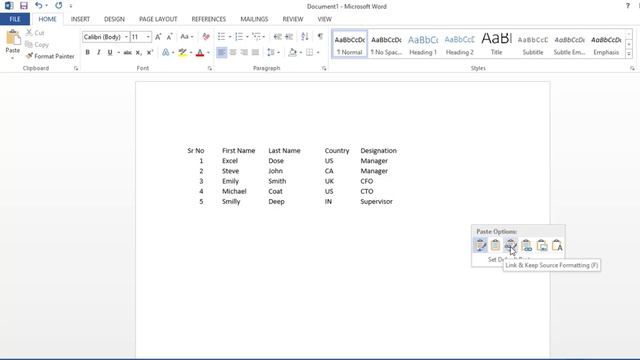Click Cut button in Clipboard group
Image resolution: width=640 pixels, height=360 pixels.
click(x=35, y=33)
